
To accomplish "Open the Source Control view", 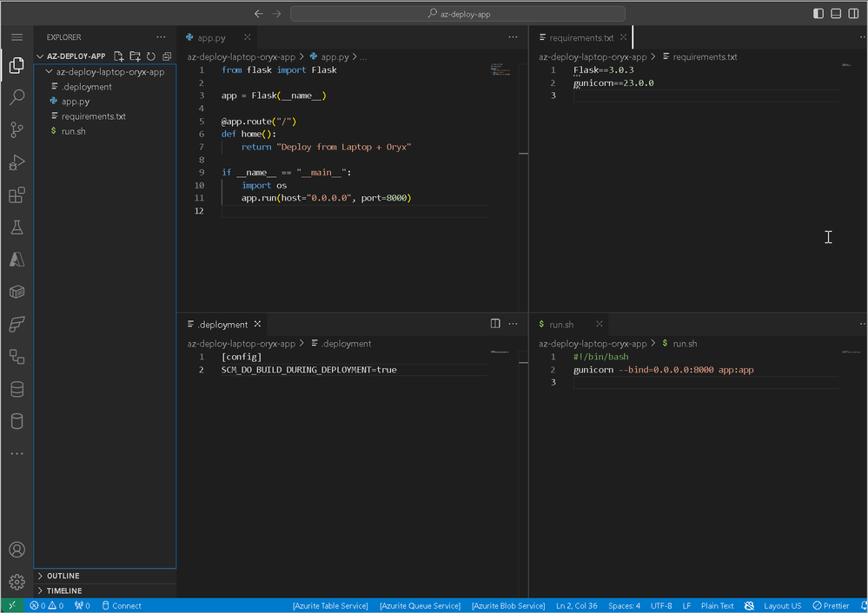I will point(17,130).
